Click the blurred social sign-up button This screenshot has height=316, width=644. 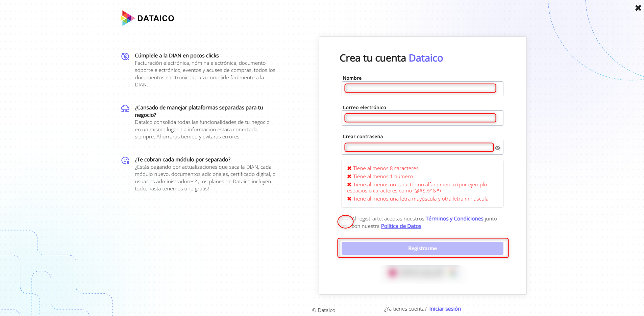tap(422, 273)
